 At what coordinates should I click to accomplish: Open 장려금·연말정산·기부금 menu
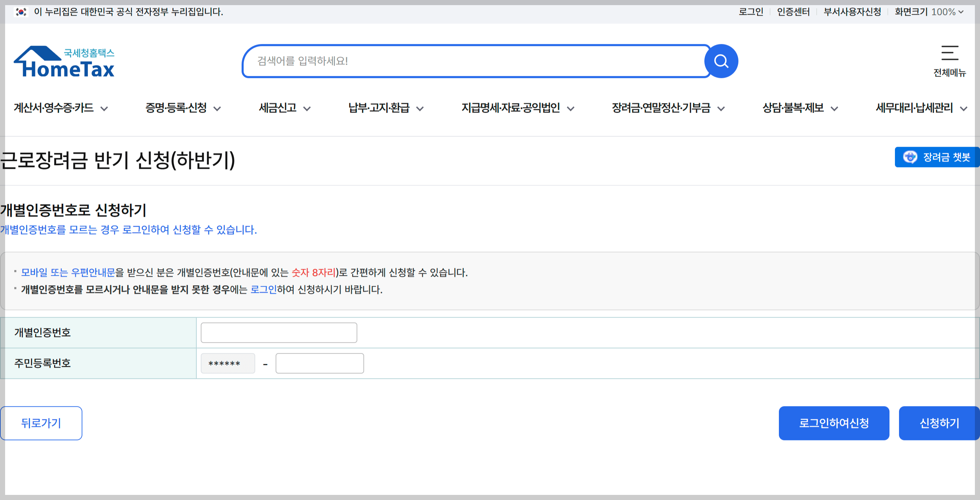coord(661,108)
